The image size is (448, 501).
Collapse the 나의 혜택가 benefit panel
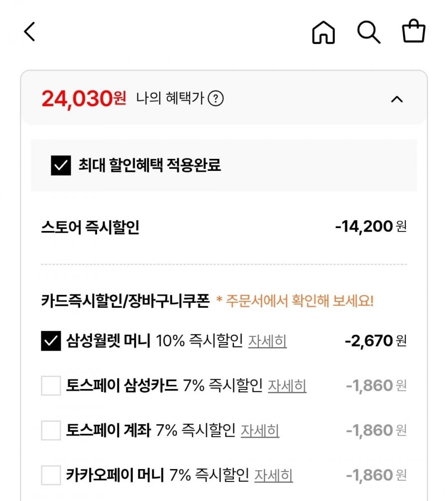[397, 99]
